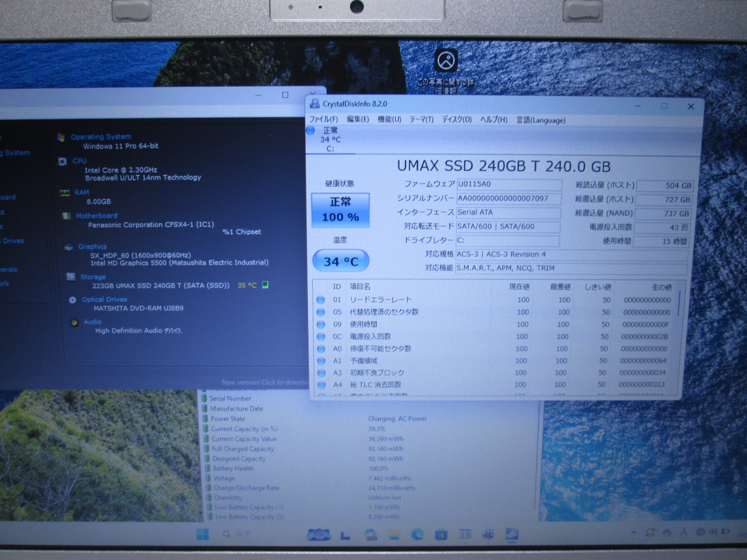This screenshot has width=747, height=560.
Task: Click the Optical Drives disc icon
Action: point(72,300)
